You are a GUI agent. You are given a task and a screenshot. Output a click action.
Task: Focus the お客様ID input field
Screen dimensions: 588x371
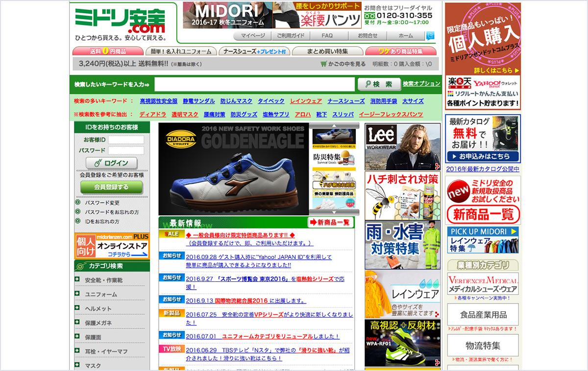[126, 140]
